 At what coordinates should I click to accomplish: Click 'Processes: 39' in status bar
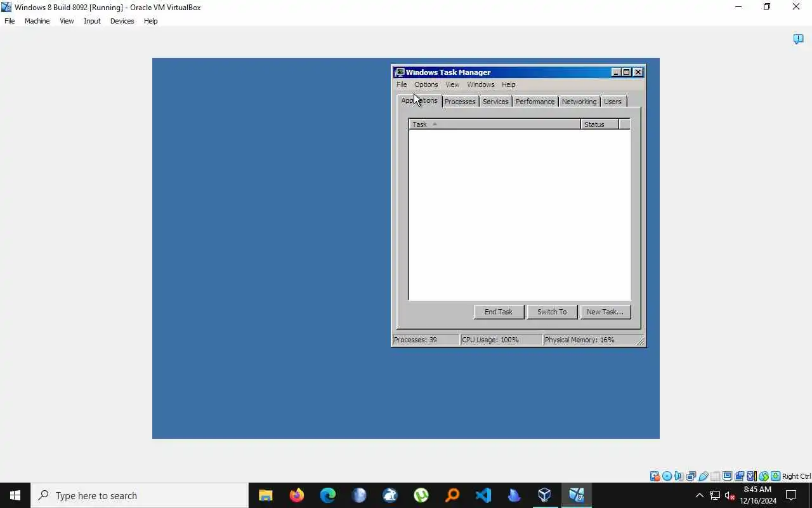416,340
